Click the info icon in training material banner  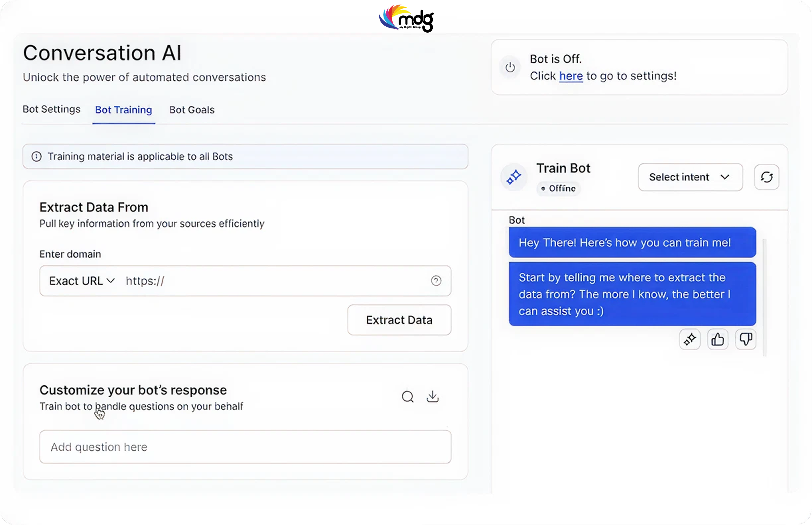(37, 157)
